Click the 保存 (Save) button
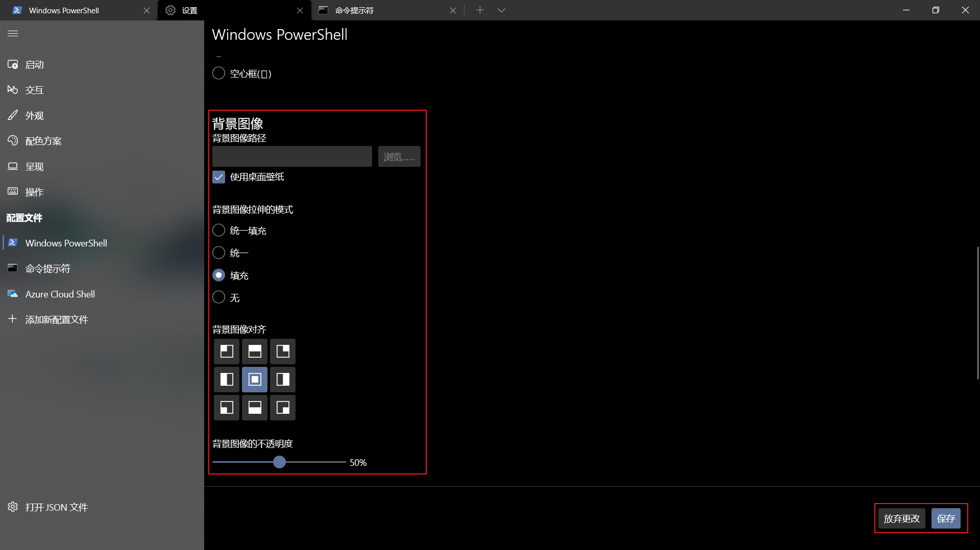Viewport: 980px width, 550px height. pos(946,518)
